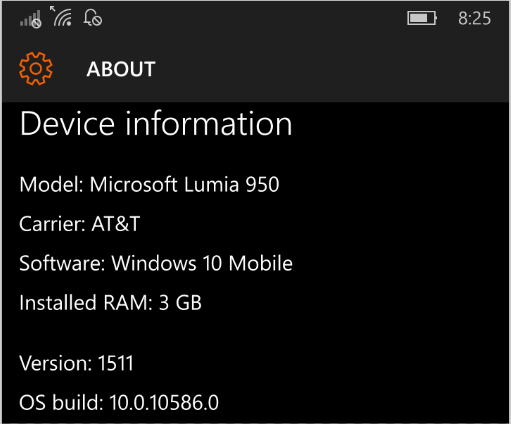Select the 'Windows 10 Mobile' software value

click(x=202, y=263)
